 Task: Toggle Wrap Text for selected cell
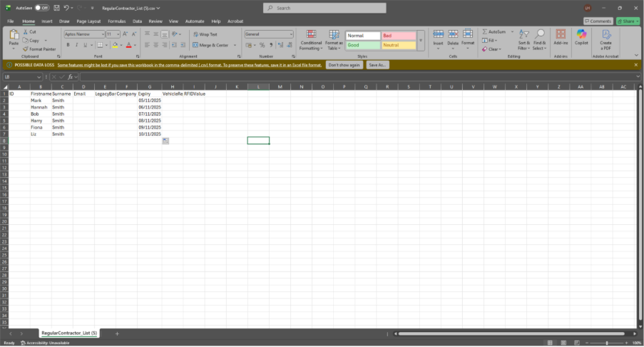[205, 34]
